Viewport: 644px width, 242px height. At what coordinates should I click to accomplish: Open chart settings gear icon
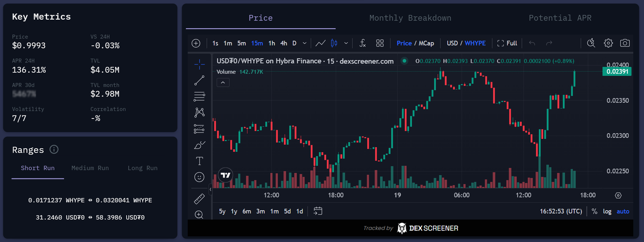608,43
